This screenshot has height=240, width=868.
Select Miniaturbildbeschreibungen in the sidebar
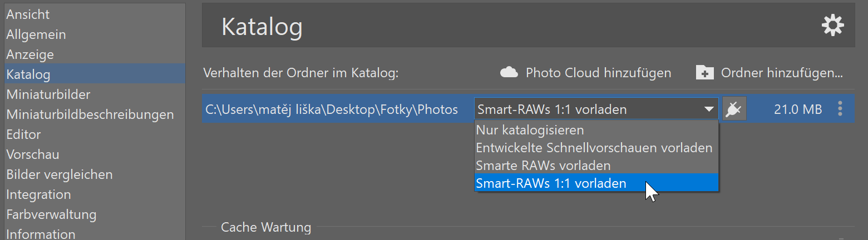90,114
